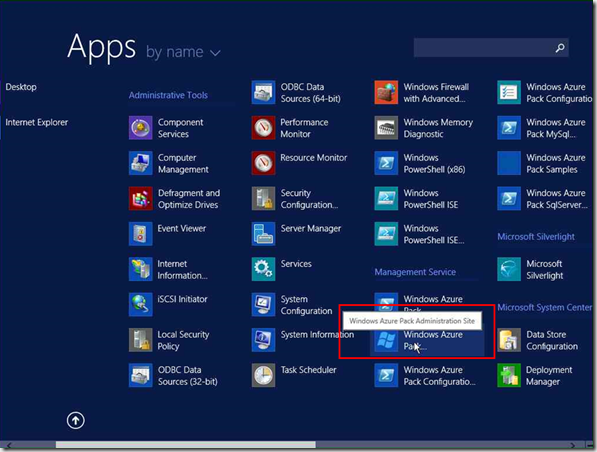
Task: Expand the 'by name' sort dropdown
Action: (183, 52)
